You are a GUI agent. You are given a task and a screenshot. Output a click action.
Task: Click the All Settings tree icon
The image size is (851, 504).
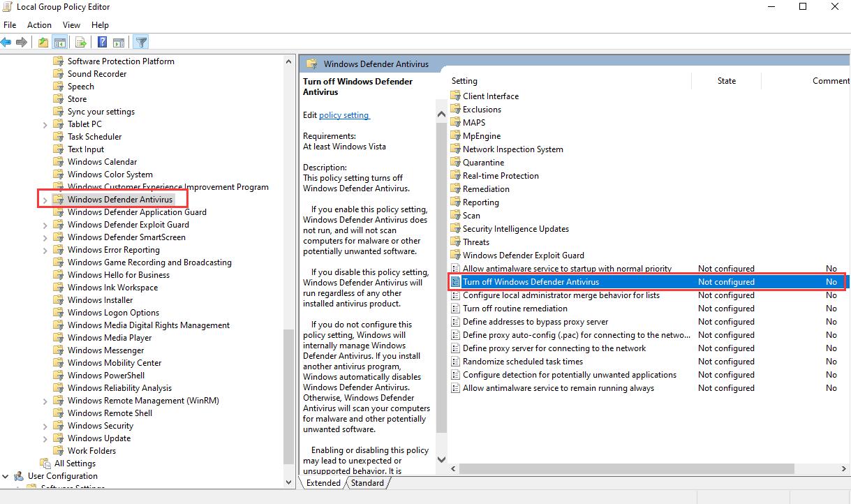(46, 464)
